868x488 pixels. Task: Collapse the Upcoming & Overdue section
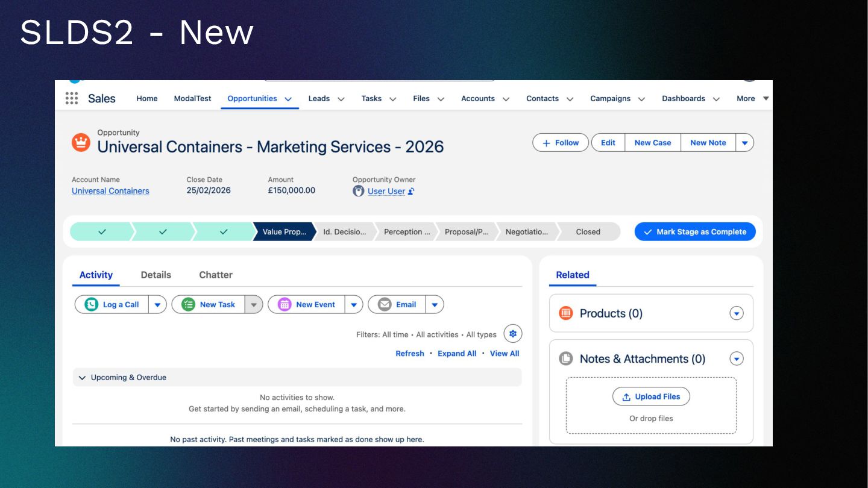click(83, 378)
